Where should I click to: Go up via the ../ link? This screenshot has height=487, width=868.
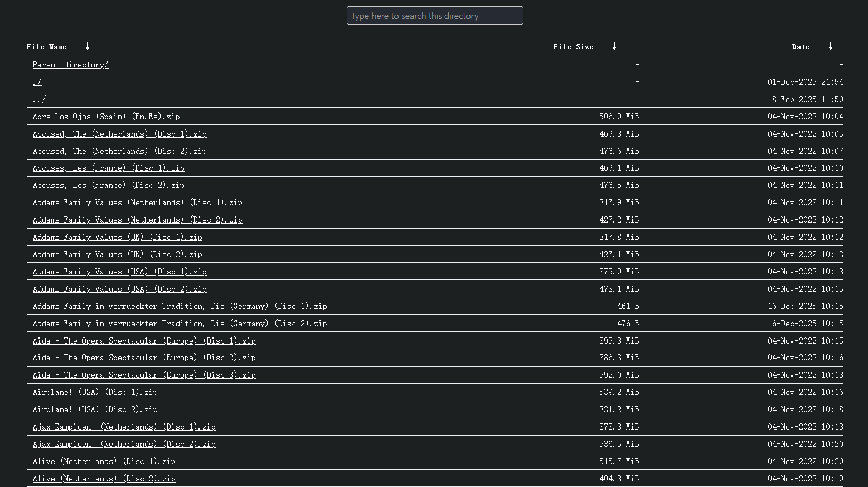39,99
